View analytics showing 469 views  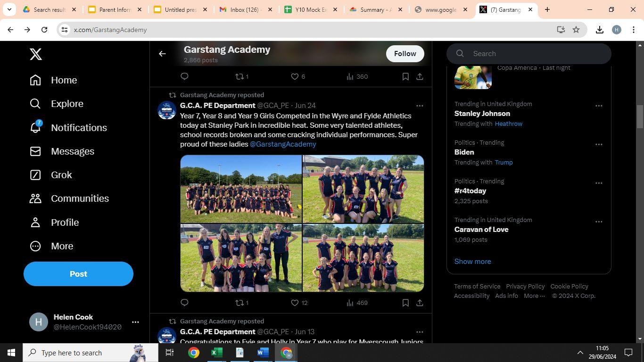357,303
